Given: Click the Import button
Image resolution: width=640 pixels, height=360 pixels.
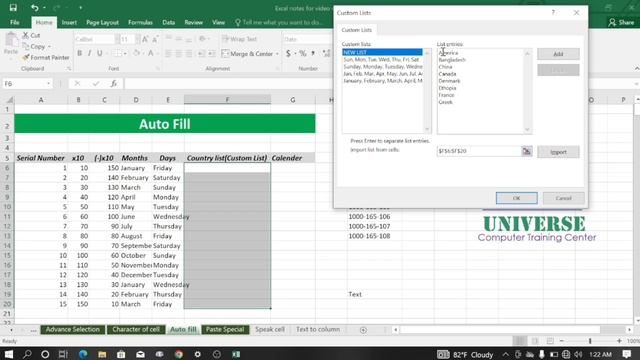Looking at the screenshot, I should [558, 152].
